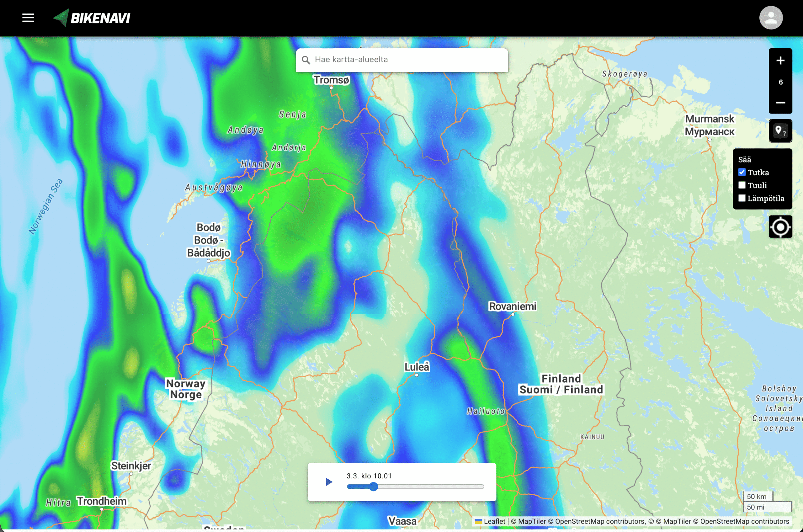Open the OpenStreetMap contributors link

pyautogui.click(x=600, y=521)
